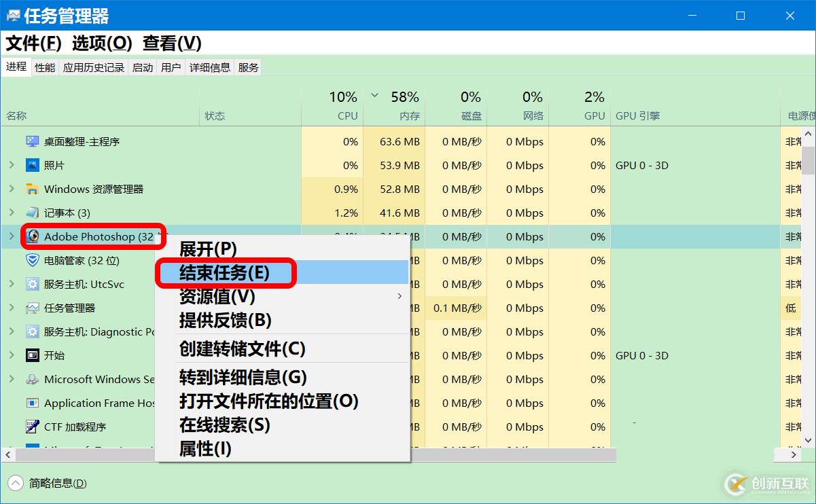Screen dimensions: 816x504
Task: Click the CTF 加载程序 process icon
Action: pos(31,427)
